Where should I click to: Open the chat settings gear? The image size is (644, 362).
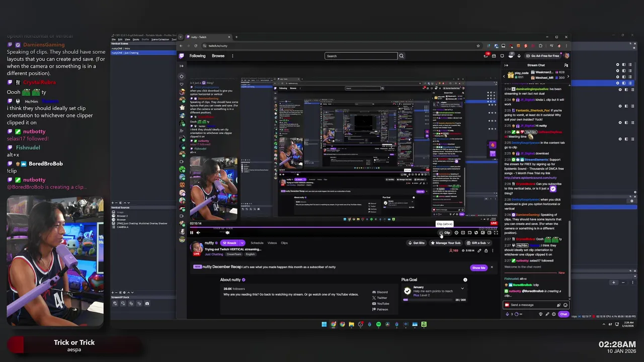coord(554,314)
